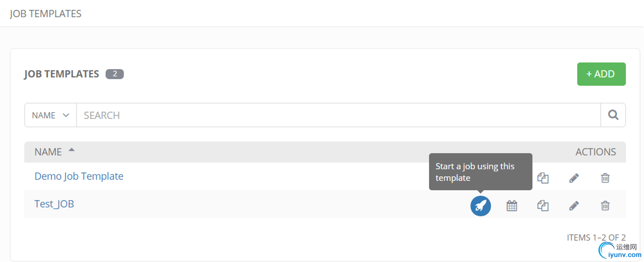Image resolution: width=644 pixels, height=262 pixels.
Task: Click the + ADD button
Action: click(x=601, y=74)
